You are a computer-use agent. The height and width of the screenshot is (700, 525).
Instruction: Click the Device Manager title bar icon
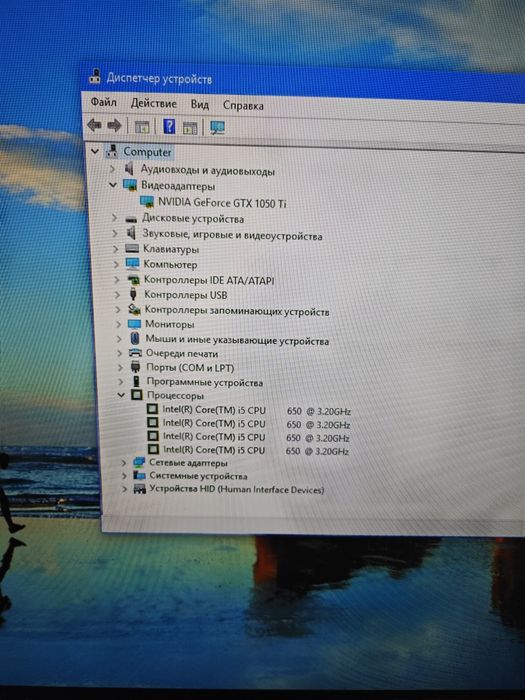tap(94, 76)
